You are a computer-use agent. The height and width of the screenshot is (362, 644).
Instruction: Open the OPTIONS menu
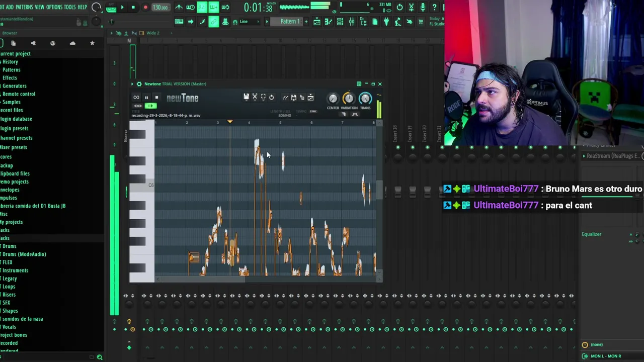coord(54,7)
